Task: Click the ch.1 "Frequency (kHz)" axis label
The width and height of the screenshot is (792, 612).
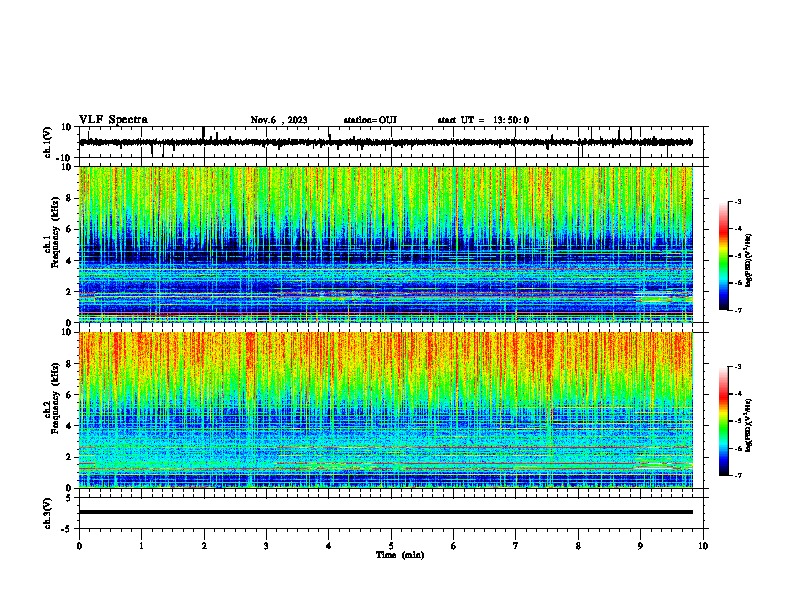Action: click(55, 232)
